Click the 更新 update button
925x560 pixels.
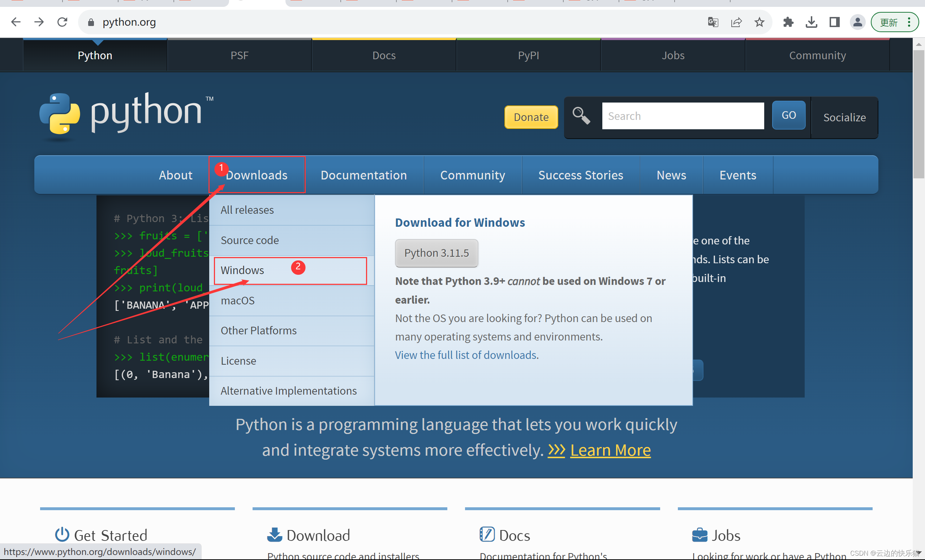point(889,22)
